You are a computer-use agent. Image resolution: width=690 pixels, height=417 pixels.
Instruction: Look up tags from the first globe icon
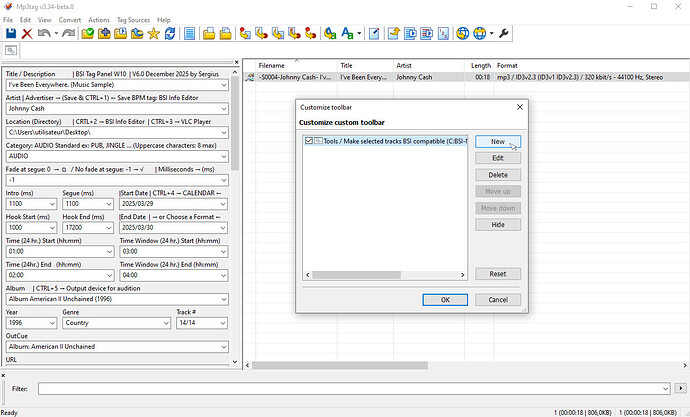tap(462, 33)
